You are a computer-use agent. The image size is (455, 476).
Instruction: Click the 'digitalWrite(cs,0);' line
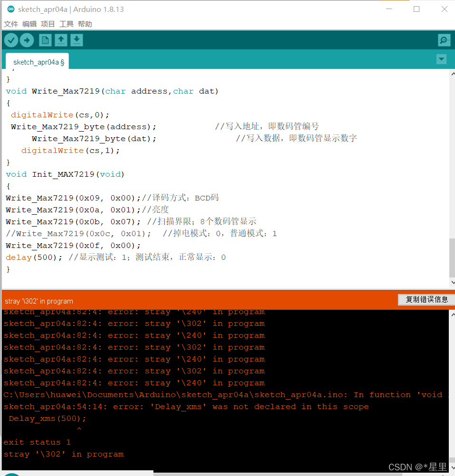point(60,115)
